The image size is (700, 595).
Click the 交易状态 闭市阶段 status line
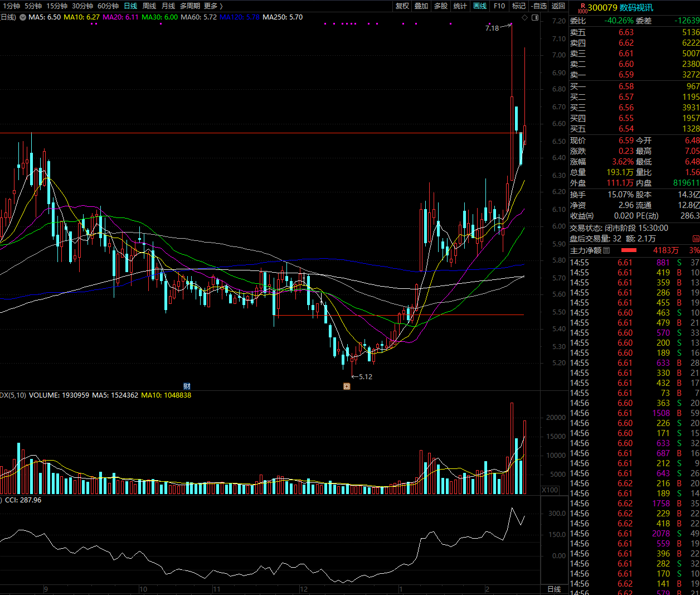619,228
